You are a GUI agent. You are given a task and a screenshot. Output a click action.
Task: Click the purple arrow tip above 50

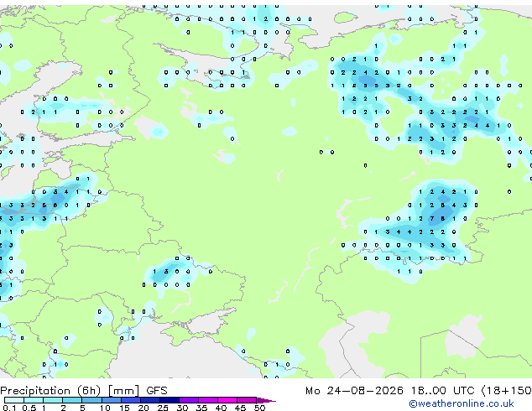pyautogui.click(x=266, y=400)
